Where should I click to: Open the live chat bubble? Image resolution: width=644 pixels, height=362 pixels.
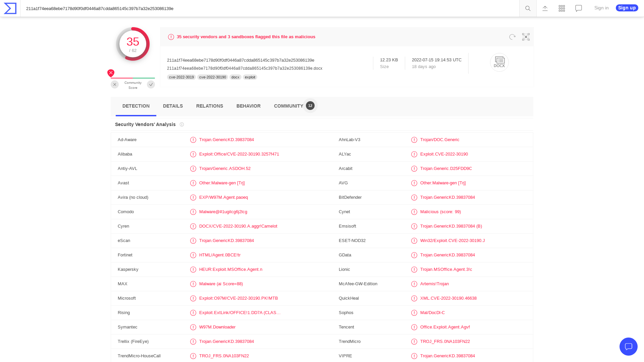[629, 347]
